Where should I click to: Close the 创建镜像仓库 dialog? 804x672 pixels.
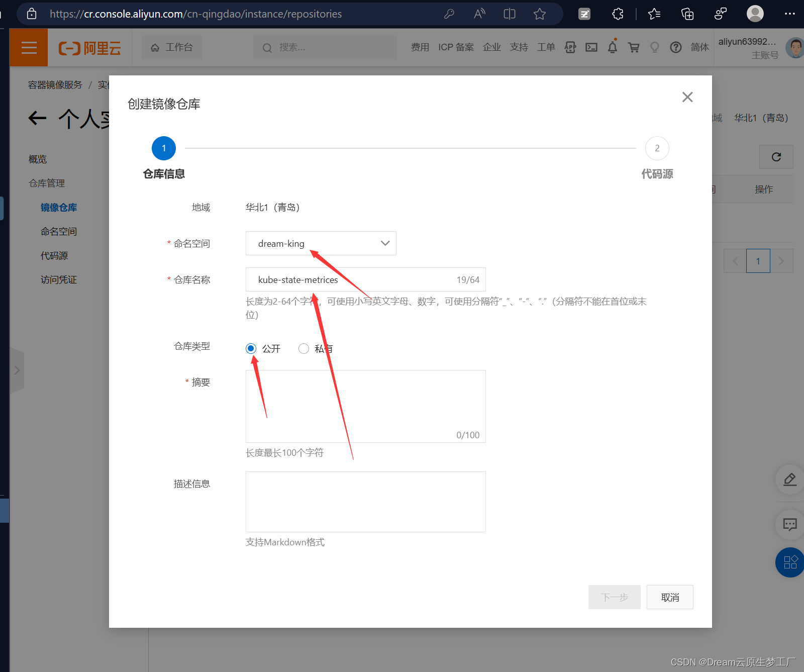687,97
